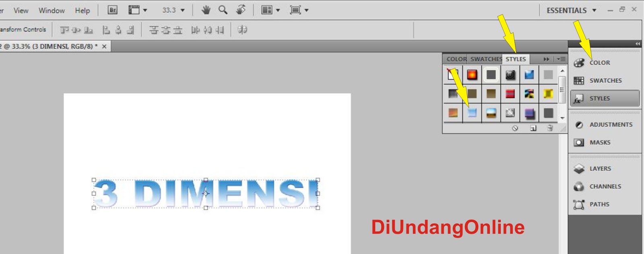Distribute top edges of layers

154,30
